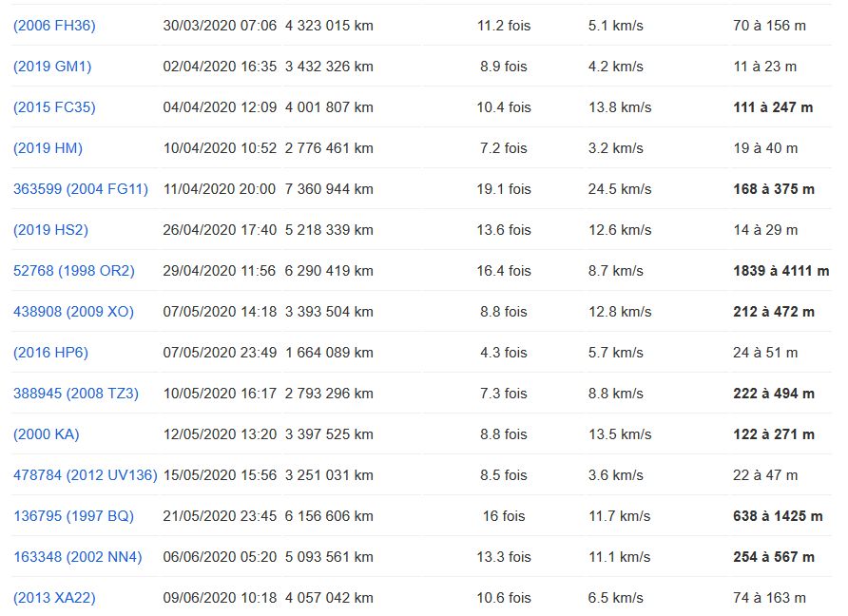This screenshot has width=848, height=616.
Task: Open the (2006 FH36) asteroid link
Action: [54, 26]
